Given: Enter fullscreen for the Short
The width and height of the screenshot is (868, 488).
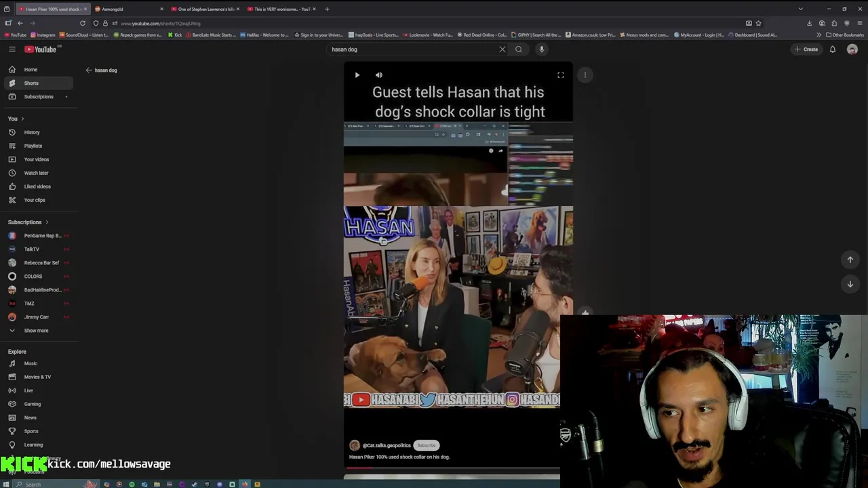Looking at the screenshot, I should [x=561, y=75].
